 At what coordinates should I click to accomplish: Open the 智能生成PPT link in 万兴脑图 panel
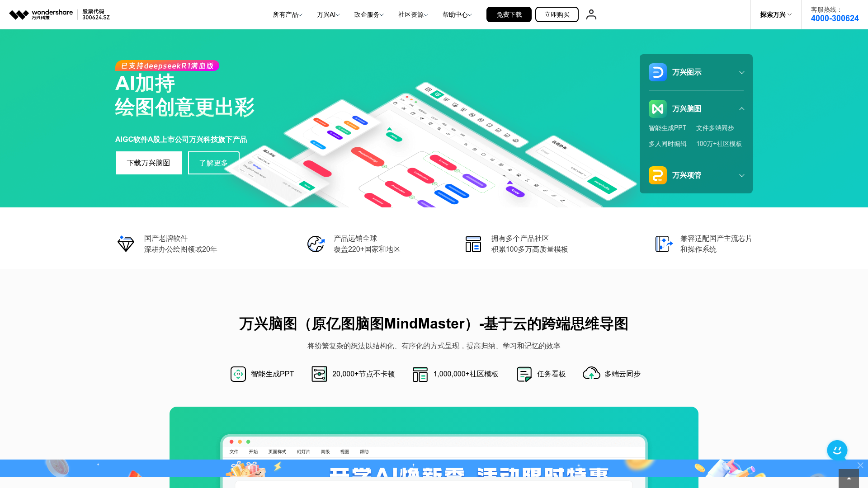[x=667, y=128]
